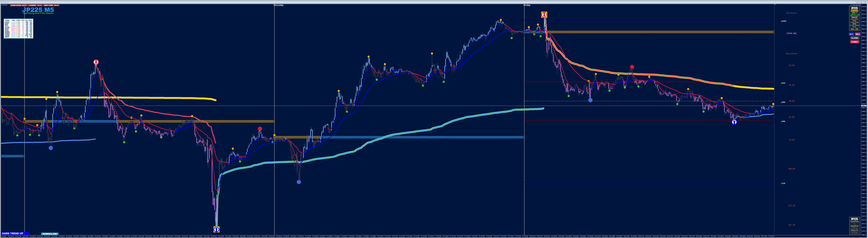Click the red down-arrow circle on Wednesday's peak
Viewport: 868px width, 238px height.
pos(96,62)
